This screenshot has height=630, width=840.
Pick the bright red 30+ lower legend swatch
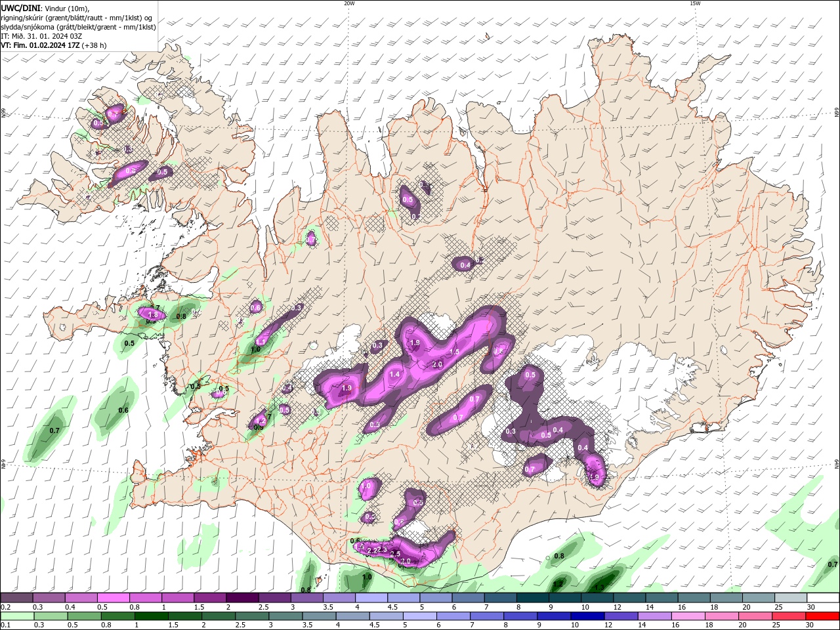pos(822,616)
